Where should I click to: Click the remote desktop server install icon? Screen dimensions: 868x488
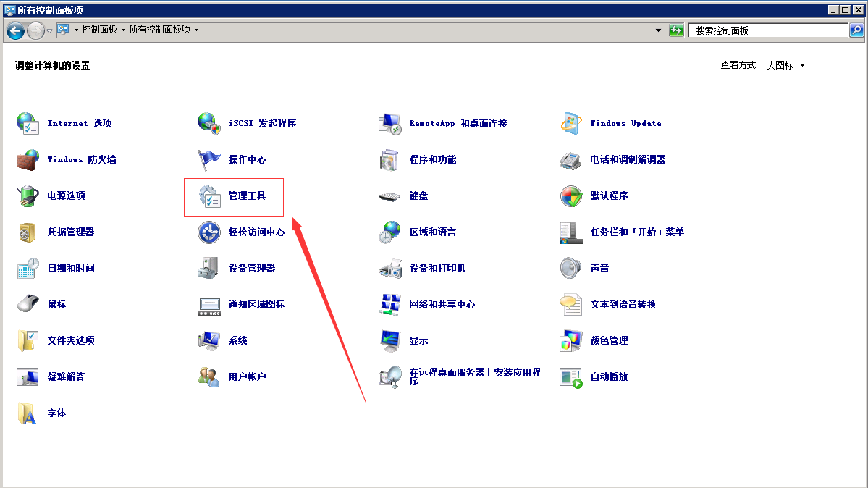coord(389,376)
